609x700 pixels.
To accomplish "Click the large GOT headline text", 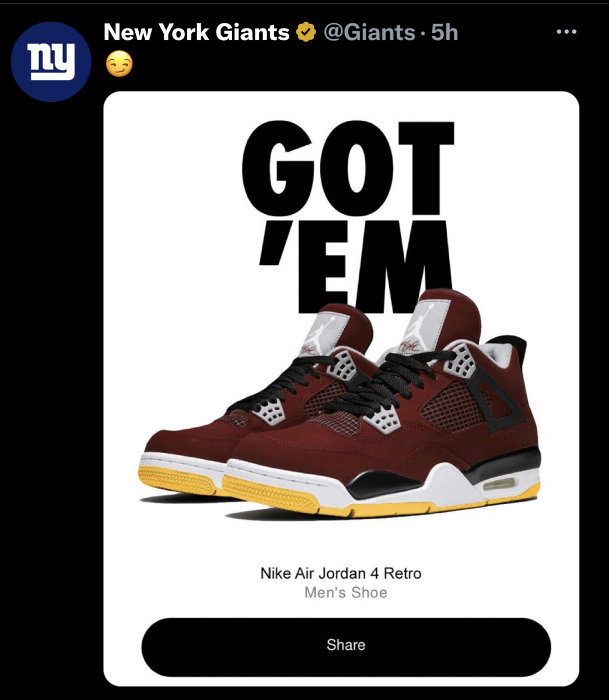I will pos(348,168).
